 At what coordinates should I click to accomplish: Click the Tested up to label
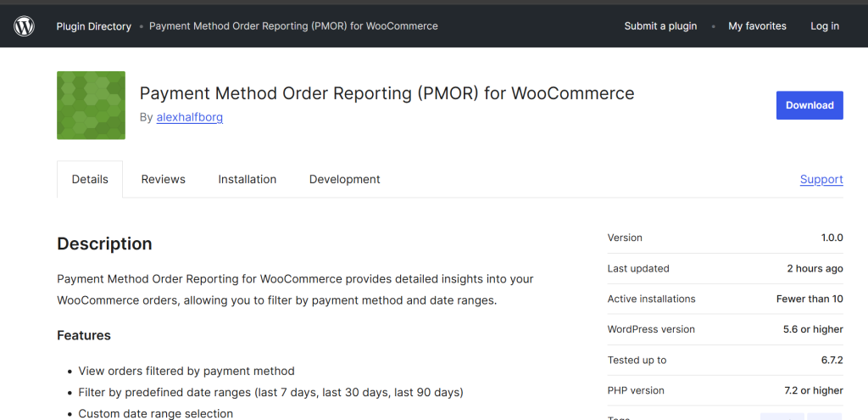tap(637, 360)
